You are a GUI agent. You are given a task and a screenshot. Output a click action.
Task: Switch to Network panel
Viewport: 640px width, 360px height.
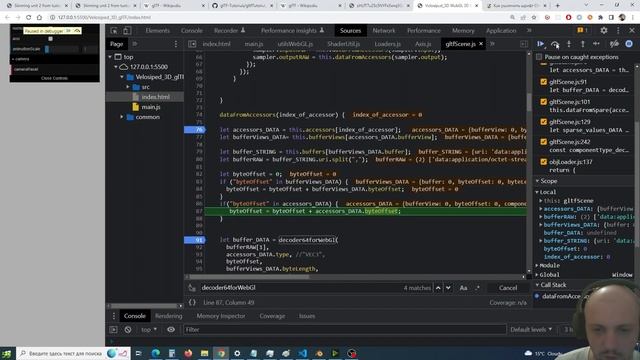point(384,31)
